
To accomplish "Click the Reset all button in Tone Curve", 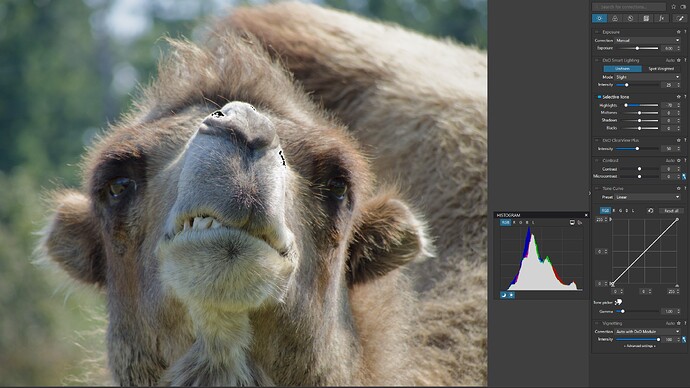I will coord(671,211).
